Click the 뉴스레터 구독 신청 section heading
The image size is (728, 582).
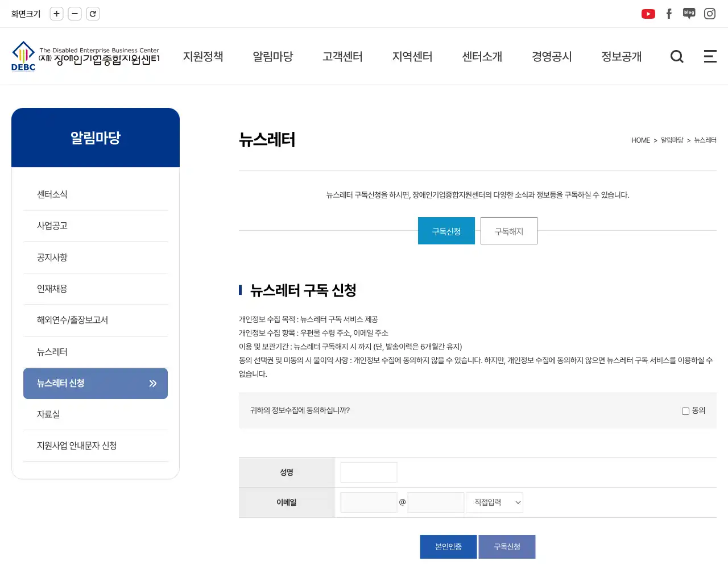pos(303,290)
